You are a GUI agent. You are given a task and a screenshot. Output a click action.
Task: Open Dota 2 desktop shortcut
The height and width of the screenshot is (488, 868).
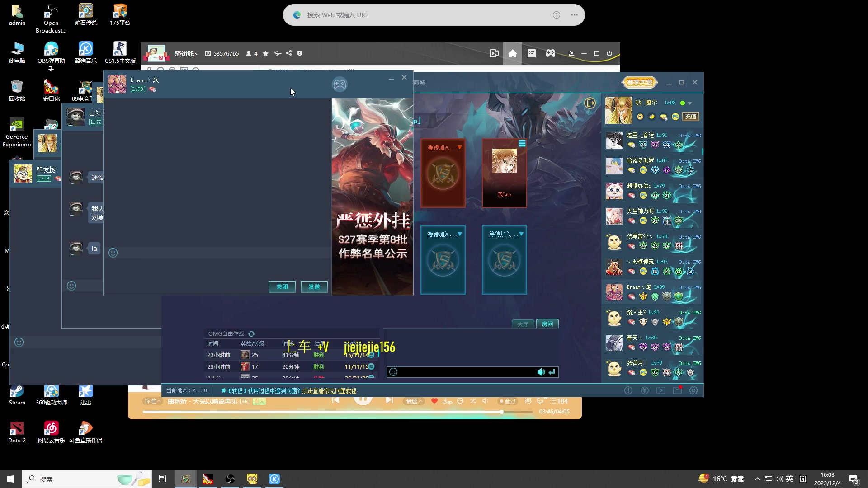point(17,432)
